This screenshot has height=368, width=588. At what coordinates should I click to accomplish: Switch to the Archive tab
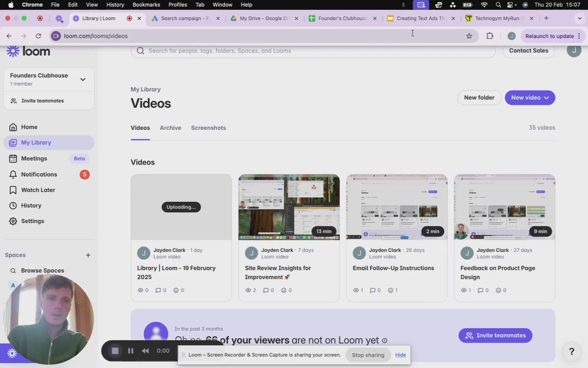170,128
